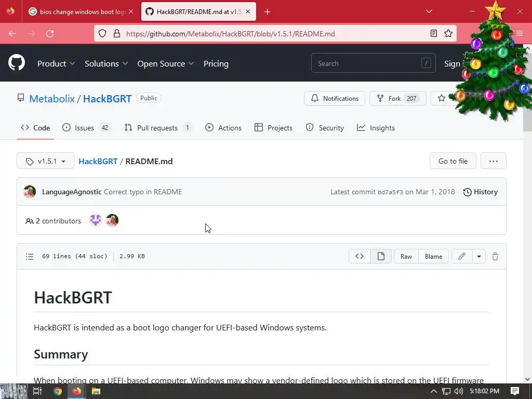Open list all tabs chevron
This screenshot has width=532, height=399.
(429, 11)
